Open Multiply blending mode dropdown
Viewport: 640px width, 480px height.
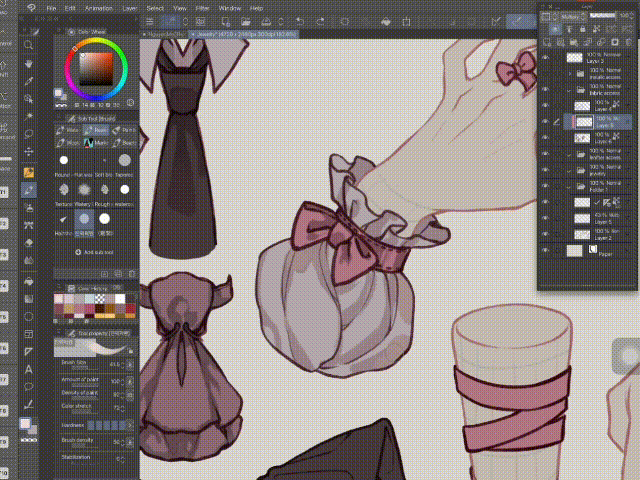573,16
